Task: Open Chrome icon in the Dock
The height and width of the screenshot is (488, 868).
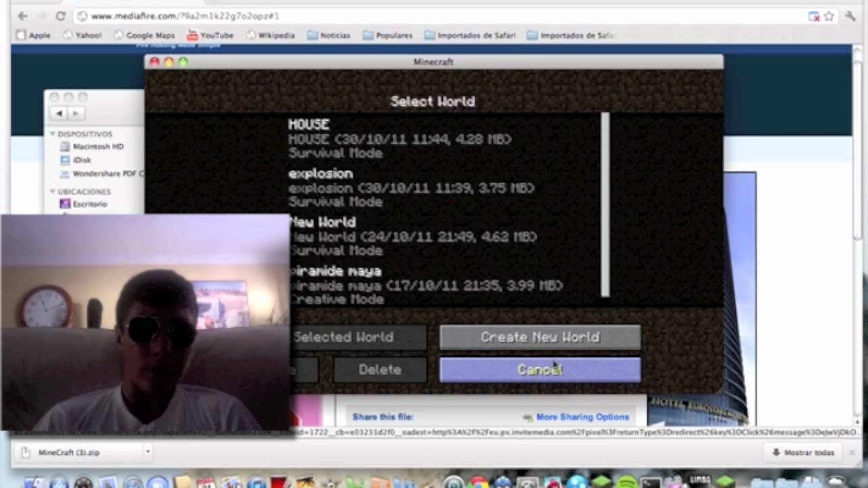Action: 479,483
